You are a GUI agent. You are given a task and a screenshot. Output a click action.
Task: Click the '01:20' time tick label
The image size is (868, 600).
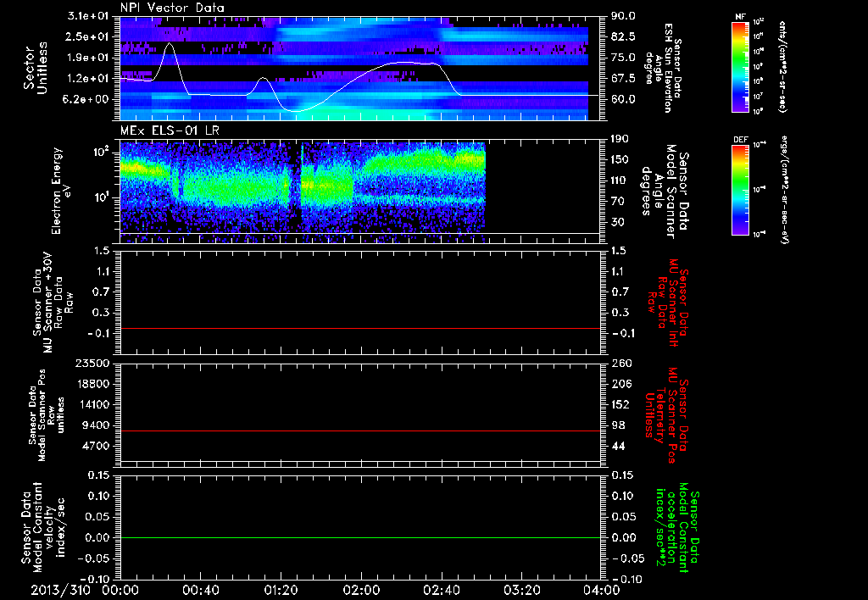tap(281, 590)
